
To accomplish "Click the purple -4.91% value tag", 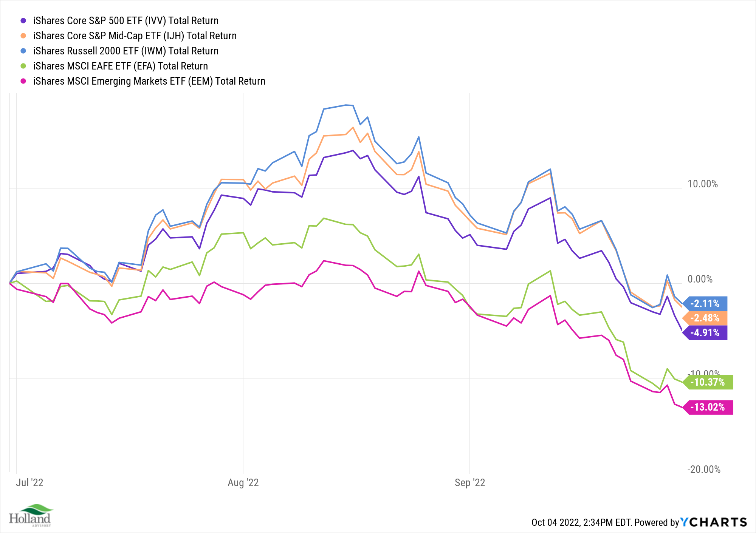I will (705, 333).
